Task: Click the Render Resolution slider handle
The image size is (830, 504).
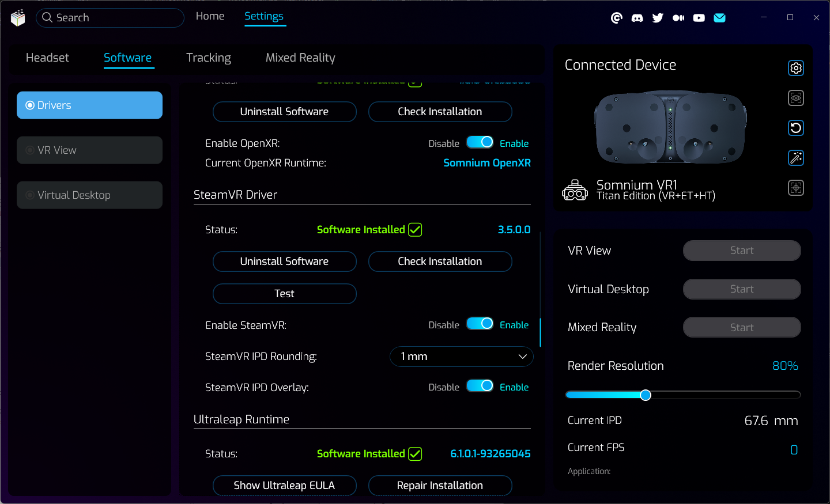Action: pyautogui.click(x=646, y=395)
